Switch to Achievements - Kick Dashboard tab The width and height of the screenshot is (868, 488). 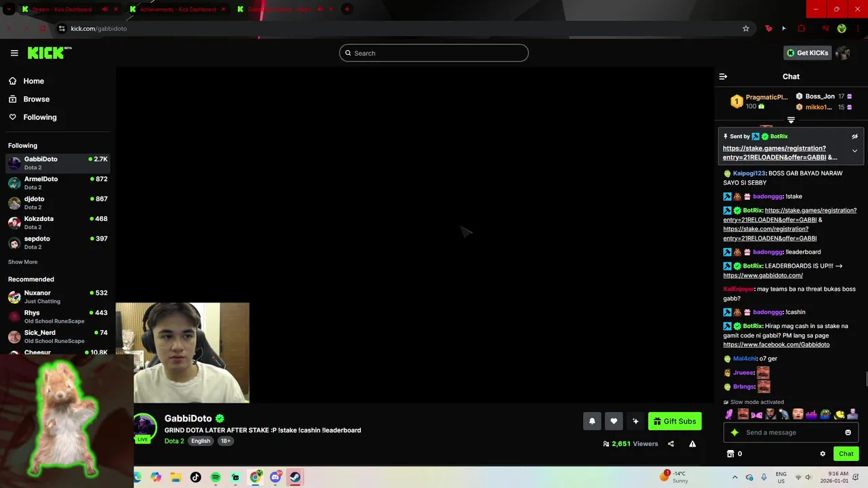178,9
